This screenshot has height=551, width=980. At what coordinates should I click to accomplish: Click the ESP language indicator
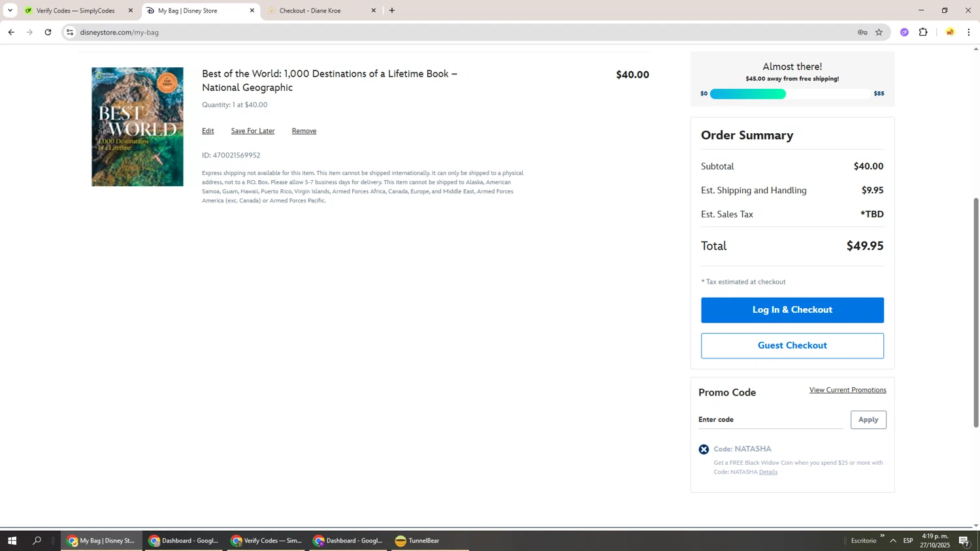coord(908,541)
